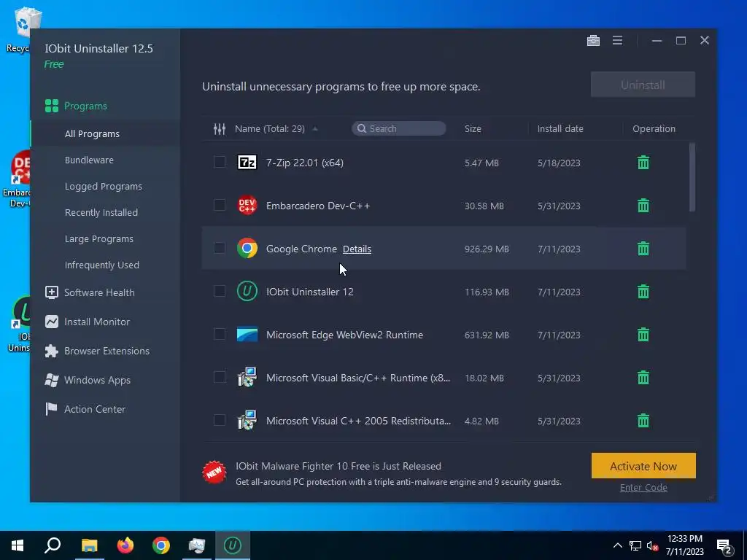Screen dimensions: 747x560
Task: Open Windows Apps section
Action: point(88,380)
